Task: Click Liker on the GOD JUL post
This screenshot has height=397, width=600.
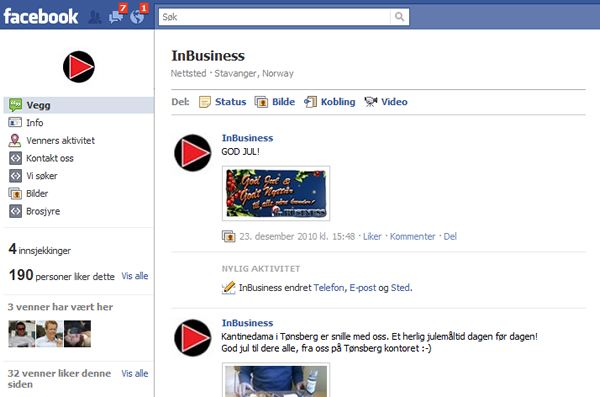Action: coord(372,237)
